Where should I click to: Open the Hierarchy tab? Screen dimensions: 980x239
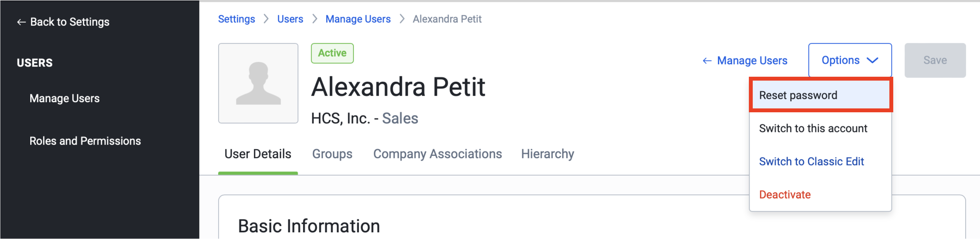coord(547,154)
